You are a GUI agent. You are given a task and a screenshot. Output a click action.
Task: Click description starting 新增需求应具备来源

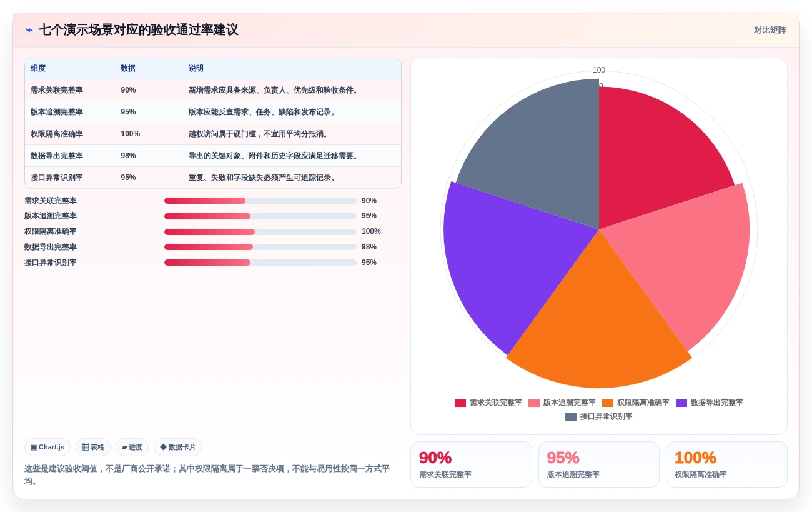pos(275,90)
